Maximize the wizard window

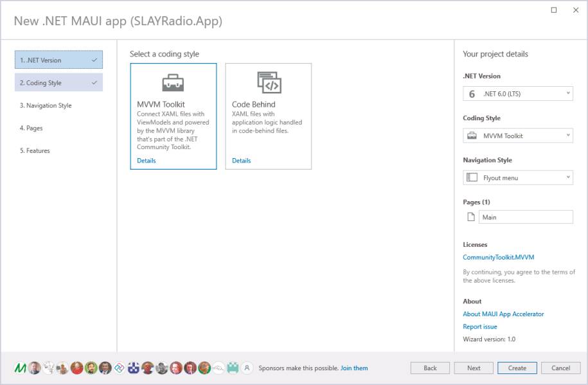pos(554,10)
